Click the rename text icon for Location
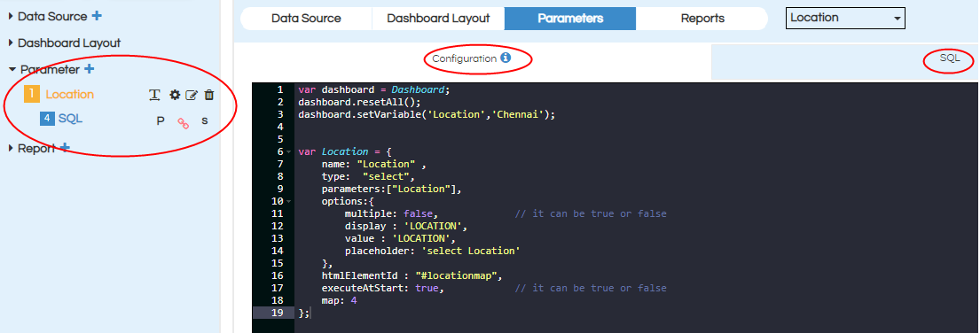980x333 pixels. pos(154,95)
